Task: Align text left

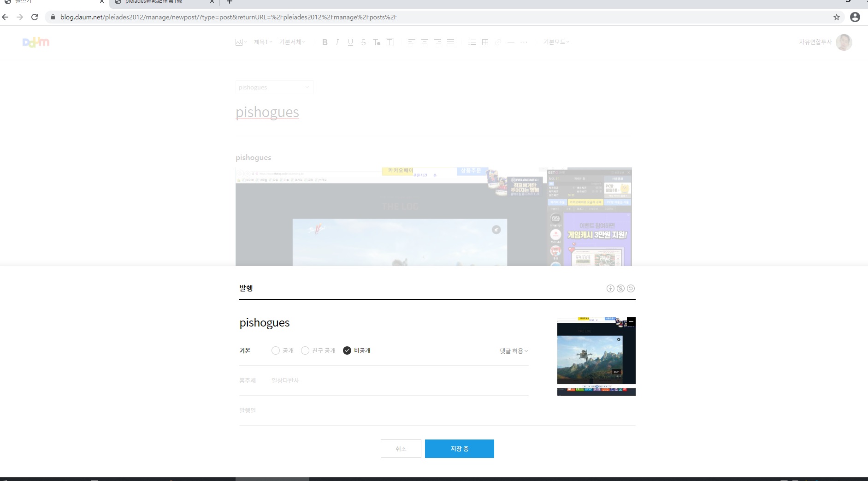Action: click(x=412, y=42)
